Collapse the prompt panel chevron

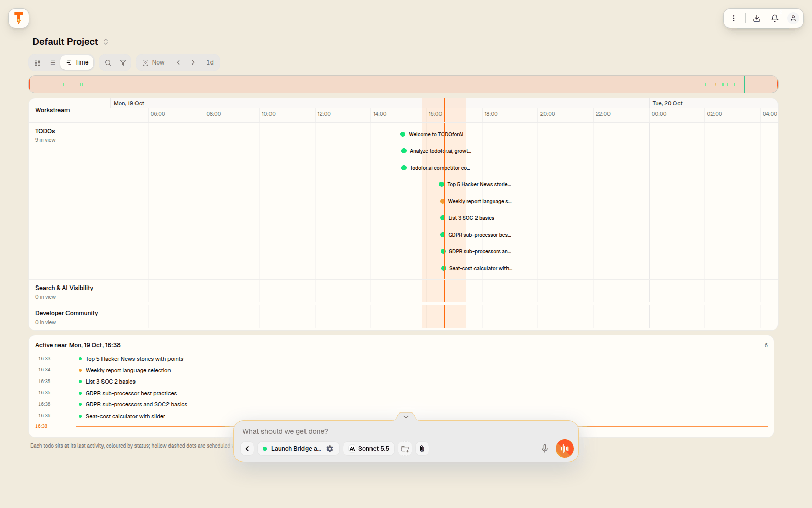[406, 417]
